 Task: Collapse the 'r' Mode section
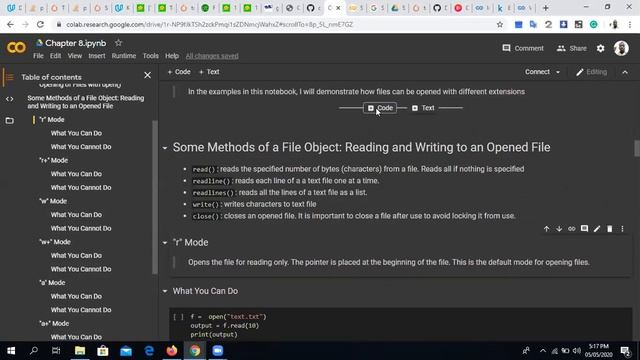pyautogui.click(x=165, y=243)
